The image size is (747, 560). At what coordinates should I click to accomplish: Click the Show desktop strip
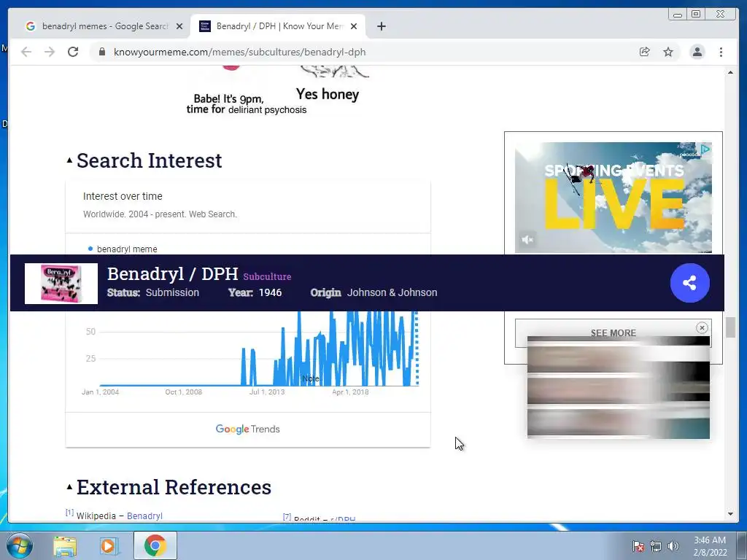[x=742, y=545]
